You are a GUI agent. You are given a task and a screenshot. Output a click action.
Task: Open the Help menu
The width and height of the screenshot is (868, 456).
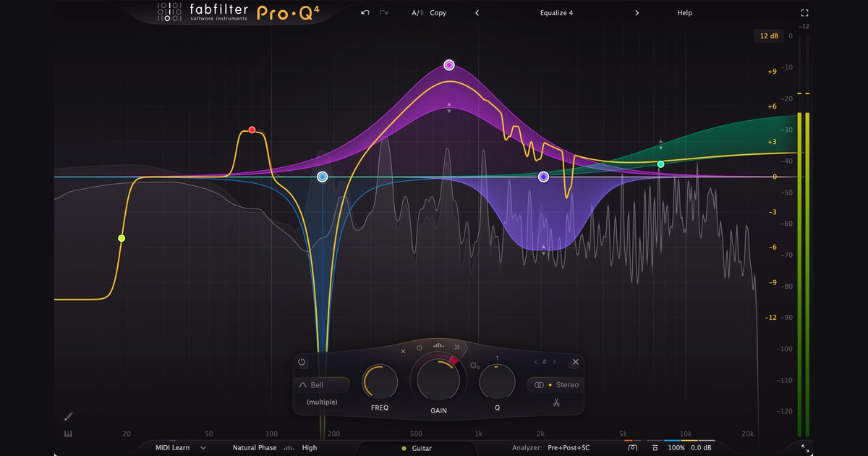(x=684, y=12)
